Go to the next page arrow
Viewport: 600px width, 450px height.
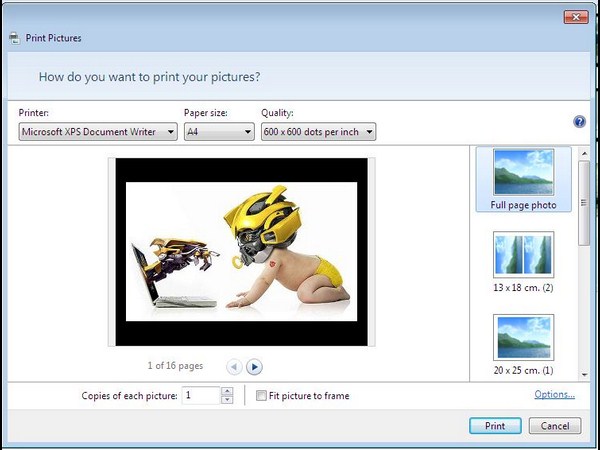point(254,367)
